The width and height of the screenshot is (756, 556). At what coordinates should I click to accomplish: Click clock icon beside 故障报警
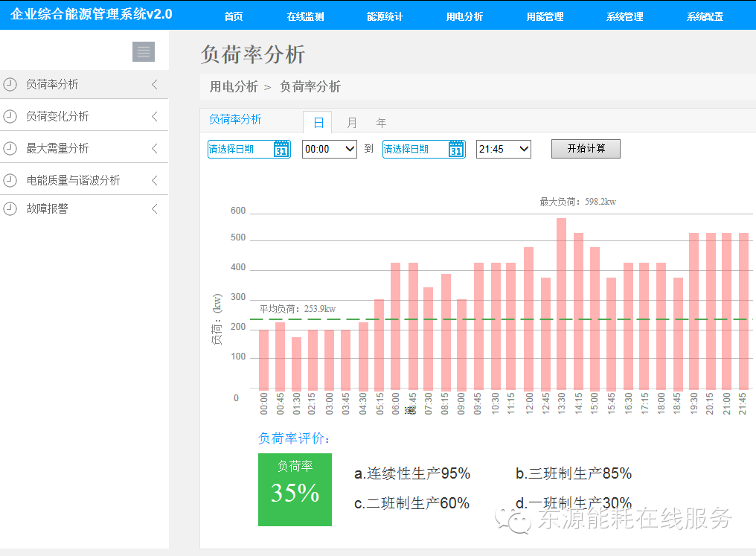click(x=10, y=209)
